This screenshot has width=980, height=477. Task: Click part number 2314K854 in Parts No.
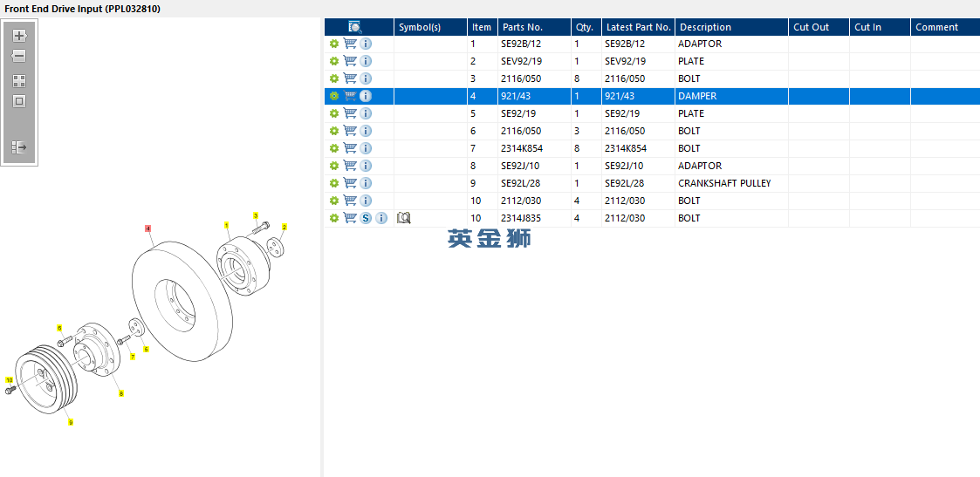point(522,148)
